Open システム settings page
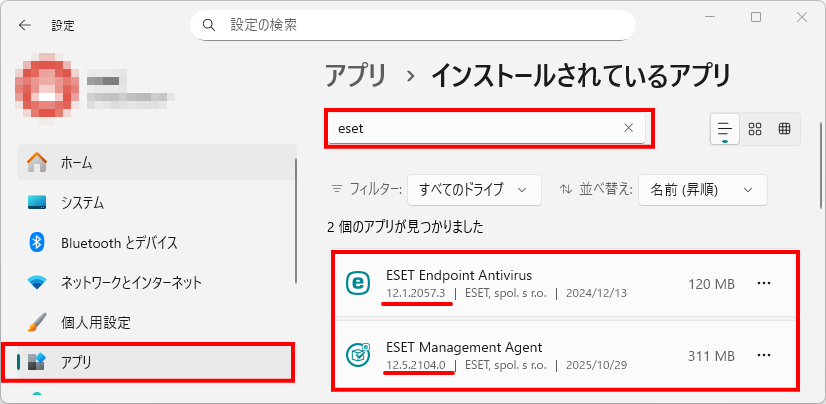Screen dimensions: 826x404 [x=82, y=202]
